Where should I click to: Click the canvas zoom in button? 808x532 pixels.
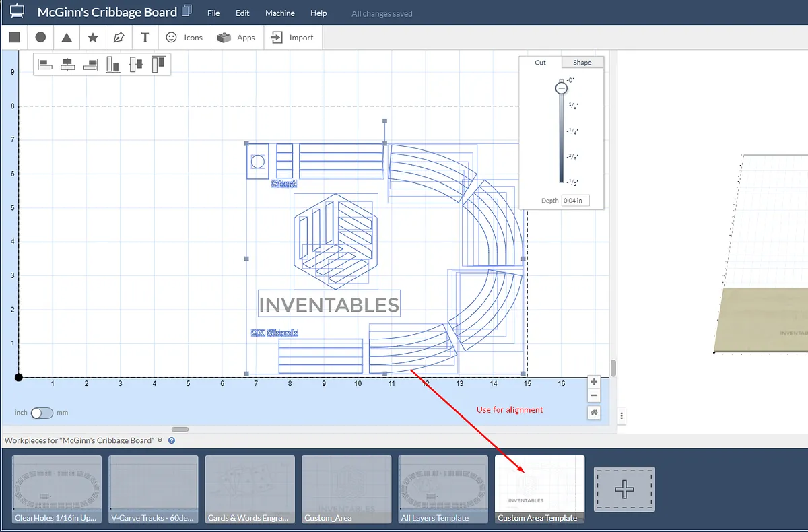tap(594, 382)
